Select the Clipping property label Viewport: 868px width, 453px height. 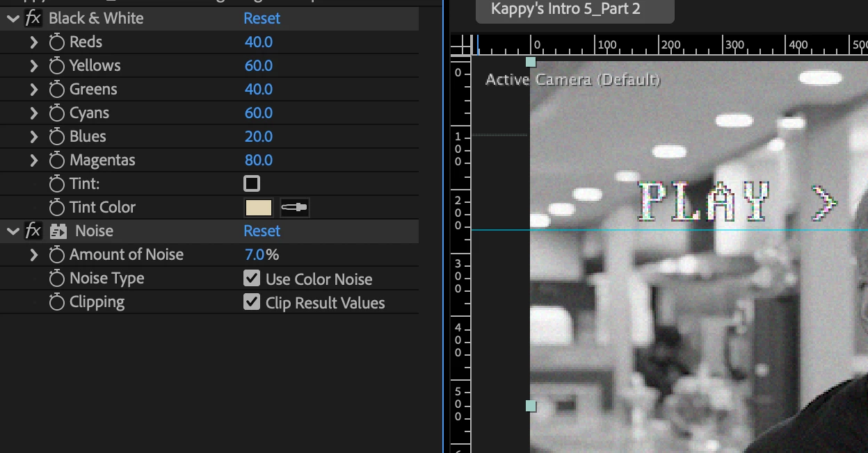coord(97,302)
